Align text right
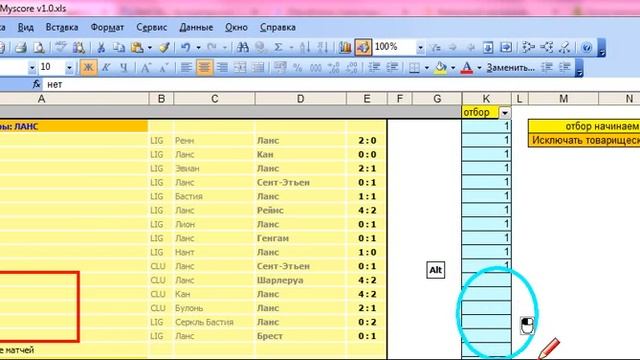The width and height of the screenshot is (640, 360). (x=222, y=67)
